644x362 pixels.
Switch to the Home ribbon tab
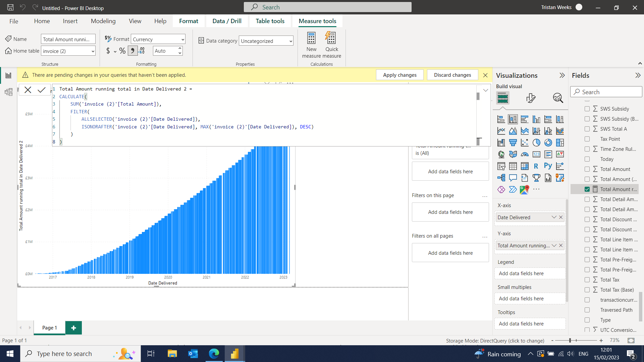(42, 21)
